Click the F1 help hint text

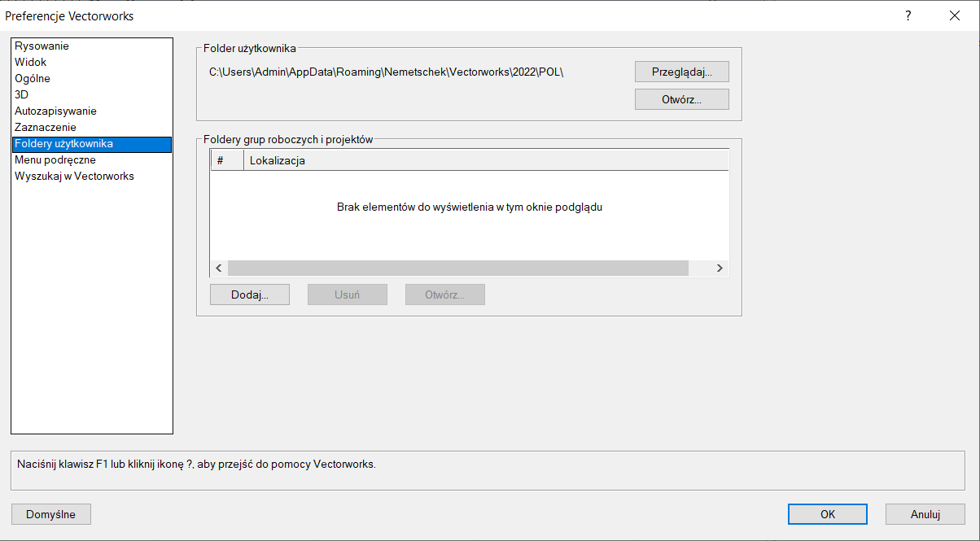(x=196, y=465)
